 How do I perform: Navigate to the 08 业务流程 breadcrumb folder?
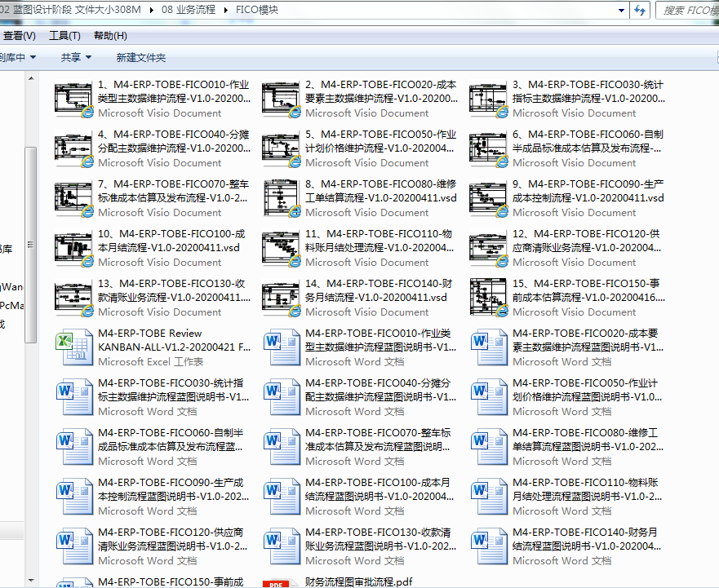coord(189,10)
